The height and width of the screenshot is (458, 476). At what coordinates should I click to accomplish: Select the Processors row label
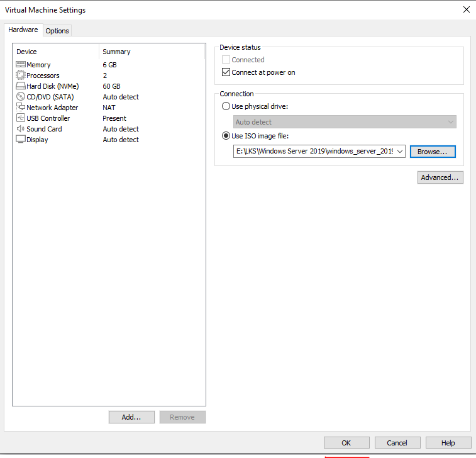(x=43, y=75)
